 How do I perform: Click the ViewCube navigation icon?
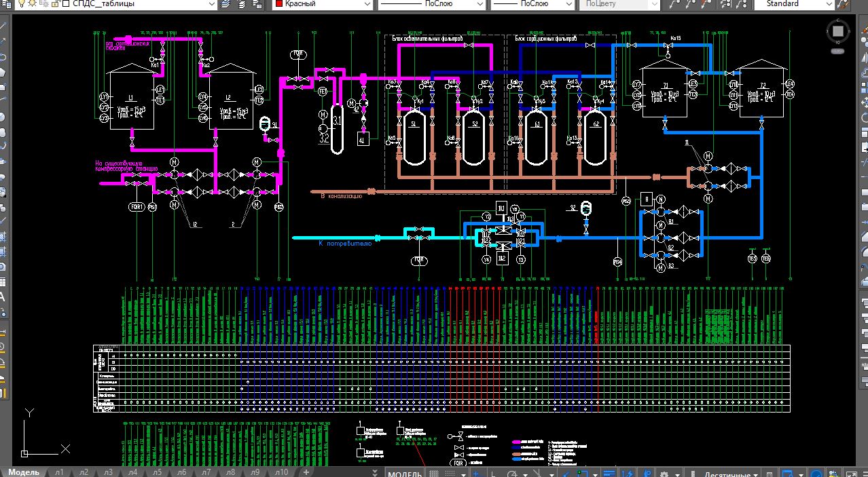[838, 32]
